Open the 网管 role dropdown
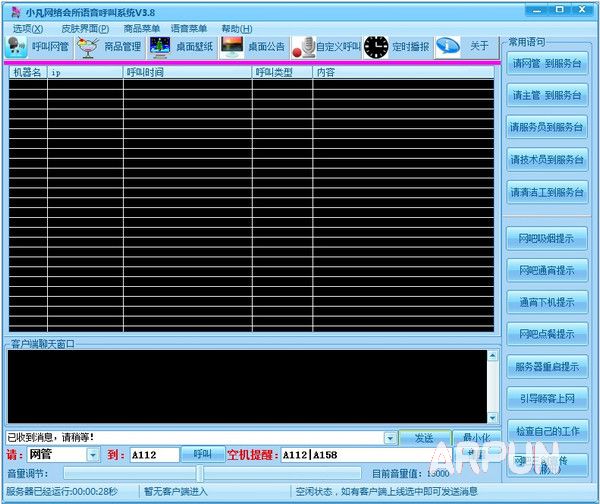The width and height of the screenshot is (600, 504). [93, 455]
